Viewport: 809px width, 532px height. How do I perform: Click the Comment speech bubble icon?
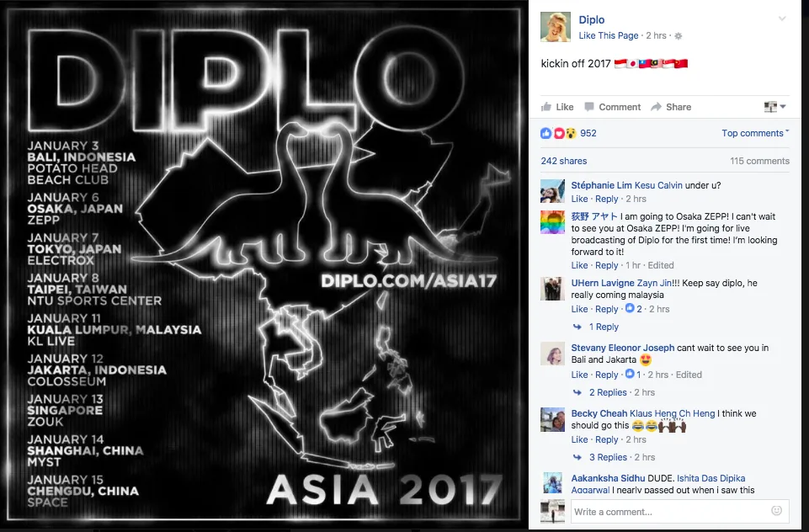click(588, 107)
